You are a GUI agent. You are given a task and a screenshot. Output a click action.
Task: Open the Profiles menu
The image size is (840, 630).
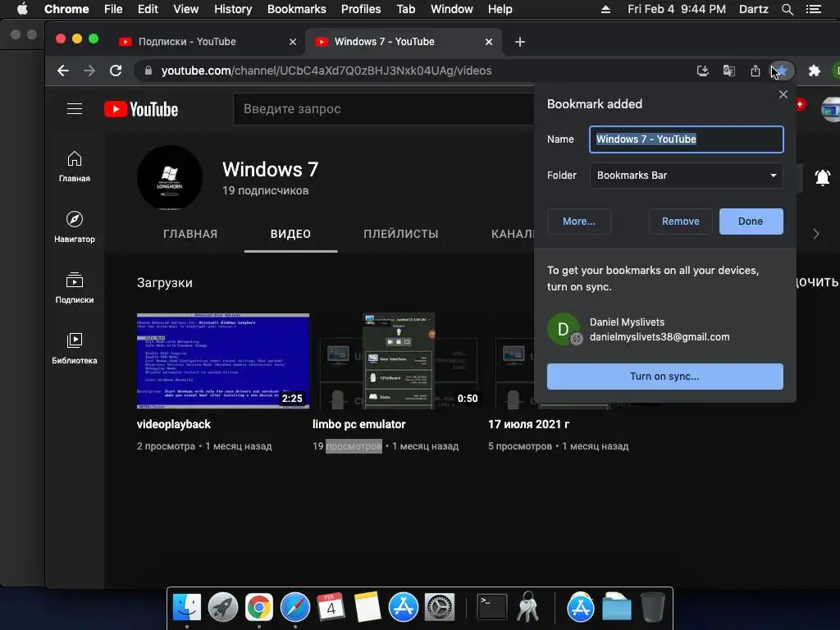coord(361,9)
